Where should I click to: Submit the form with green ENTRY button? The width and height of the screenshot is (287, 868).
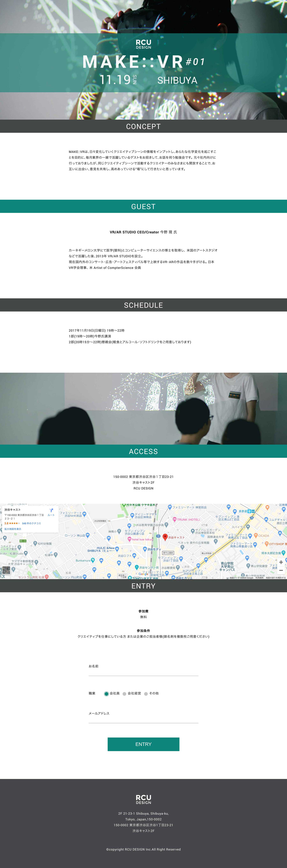[x=143, y=744]
